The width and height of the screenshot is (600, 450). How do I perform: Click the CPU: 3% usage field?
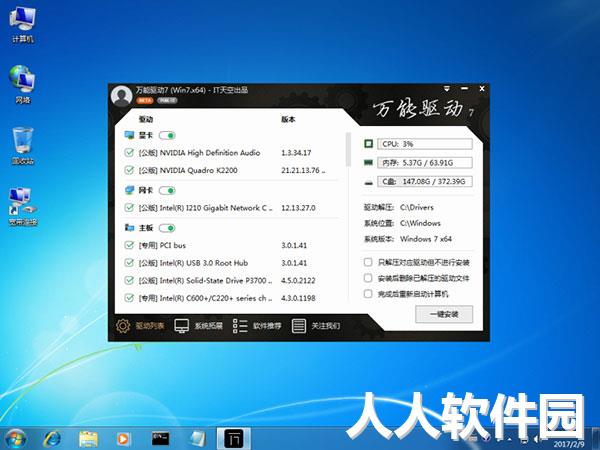425,144
